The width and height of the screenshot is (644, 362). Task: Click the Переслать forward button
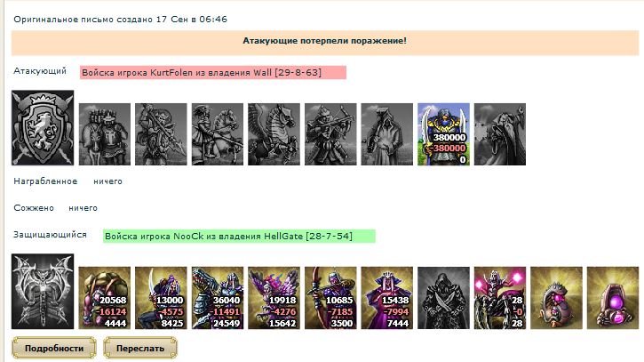coord(140,348)
